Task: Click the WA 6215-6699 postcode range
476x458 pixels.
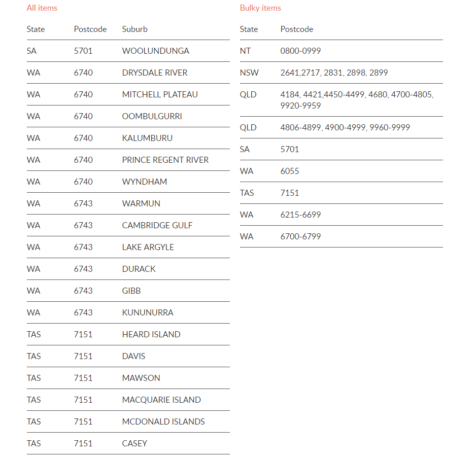Action: click(x=300, y=215)
